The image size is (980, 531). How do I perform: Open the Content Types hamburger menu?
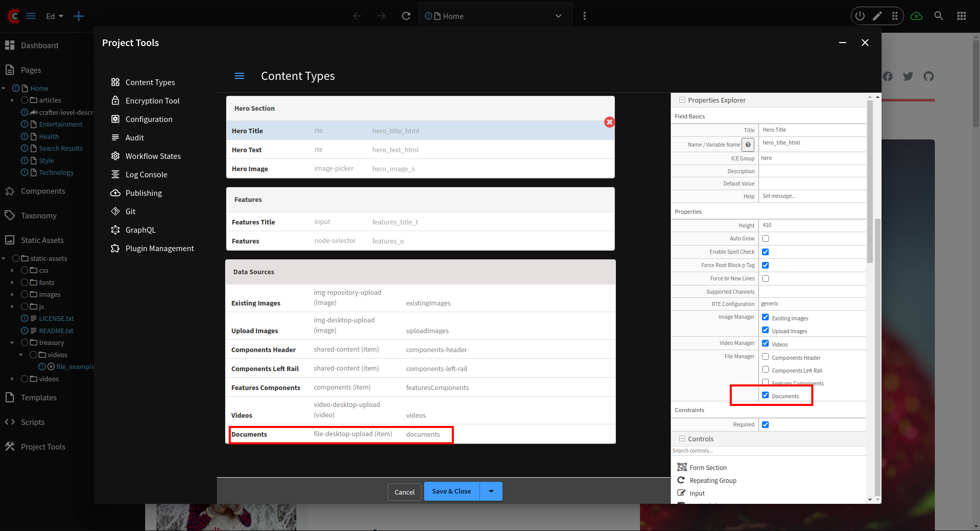[239, 75]
